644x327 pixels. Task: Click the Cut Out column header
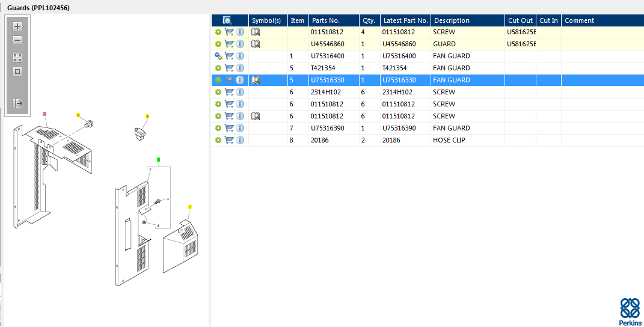click(520, 20)
